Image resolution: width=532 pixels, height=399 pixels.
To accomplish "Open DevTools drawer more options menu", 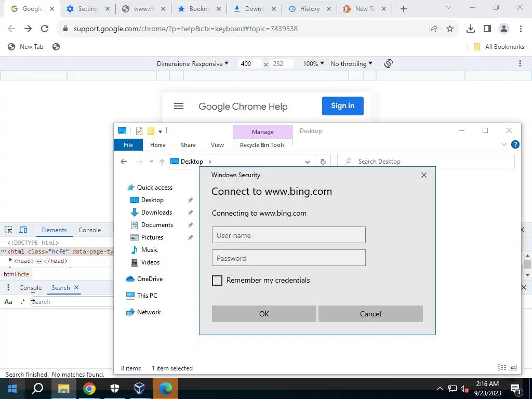I will pos(8,288).
